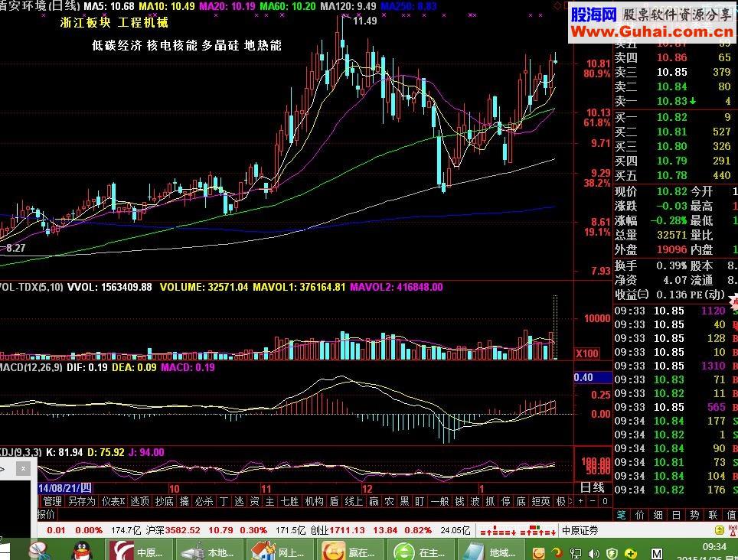This screenshot has width=738, height=560.
Task: Click the 另存为 template tab
Action: [x=81, y=501]
